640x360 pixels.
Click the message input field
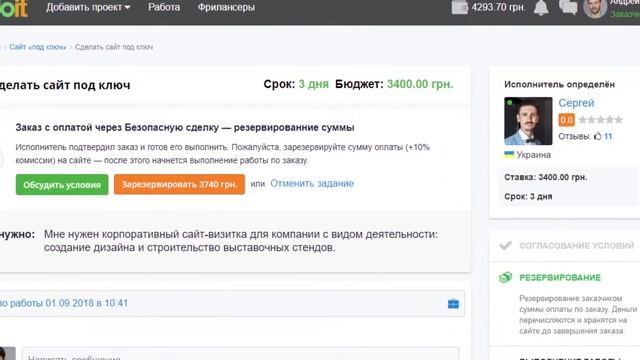(x=240, y=354)
